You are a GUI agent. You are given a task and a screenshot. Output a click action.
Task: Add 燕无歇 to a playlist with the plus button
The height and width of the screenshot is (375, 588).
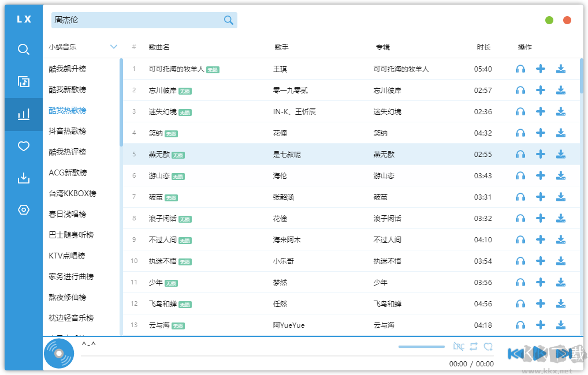(x=540, y=154)
